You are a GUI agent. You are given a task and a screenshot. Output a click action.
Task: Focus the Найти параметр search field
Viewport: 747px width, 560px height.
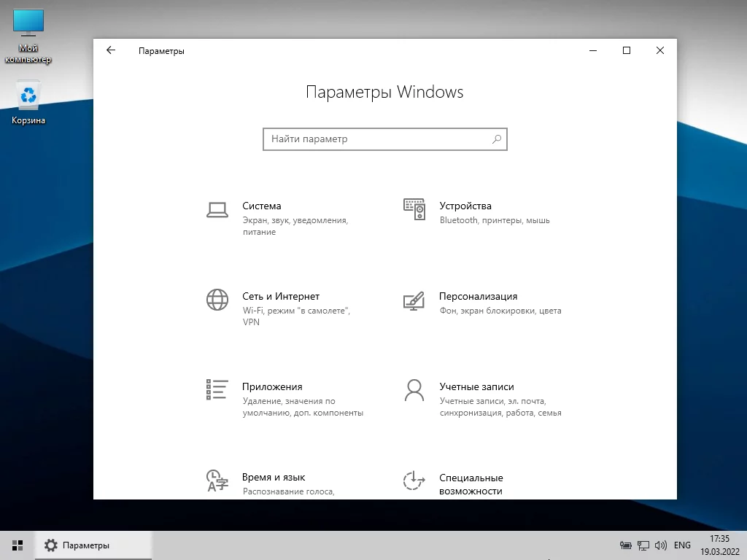pos(385,139)
